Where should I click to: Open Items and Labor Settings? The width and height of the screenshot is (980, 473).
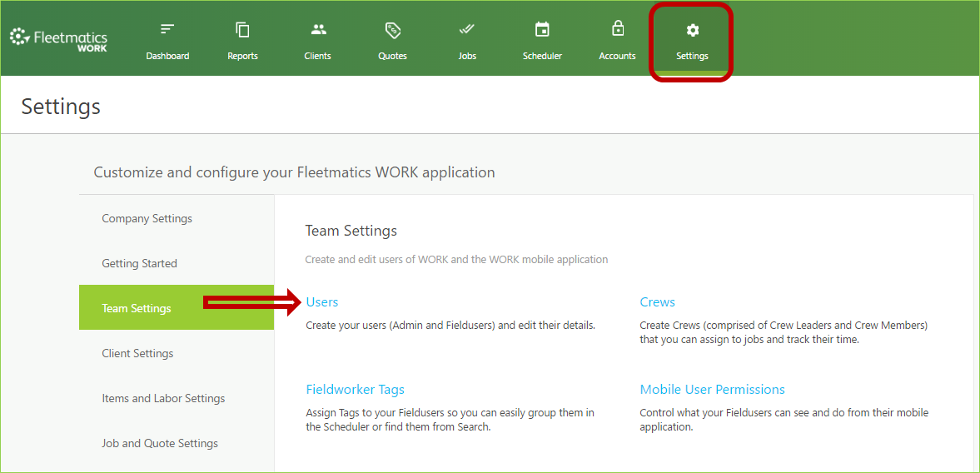177,398
